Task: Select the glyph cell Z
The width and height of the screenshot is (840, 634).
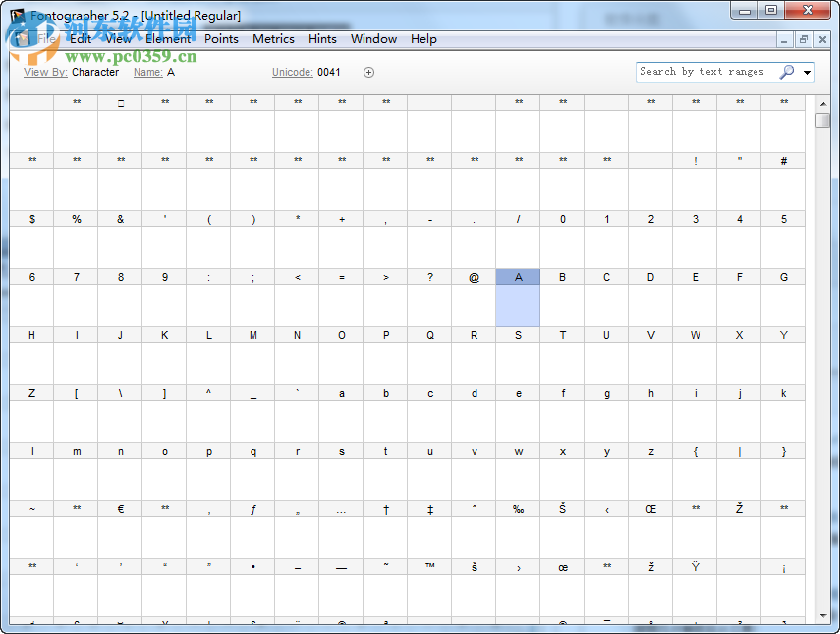Action: tap(31, 414)
